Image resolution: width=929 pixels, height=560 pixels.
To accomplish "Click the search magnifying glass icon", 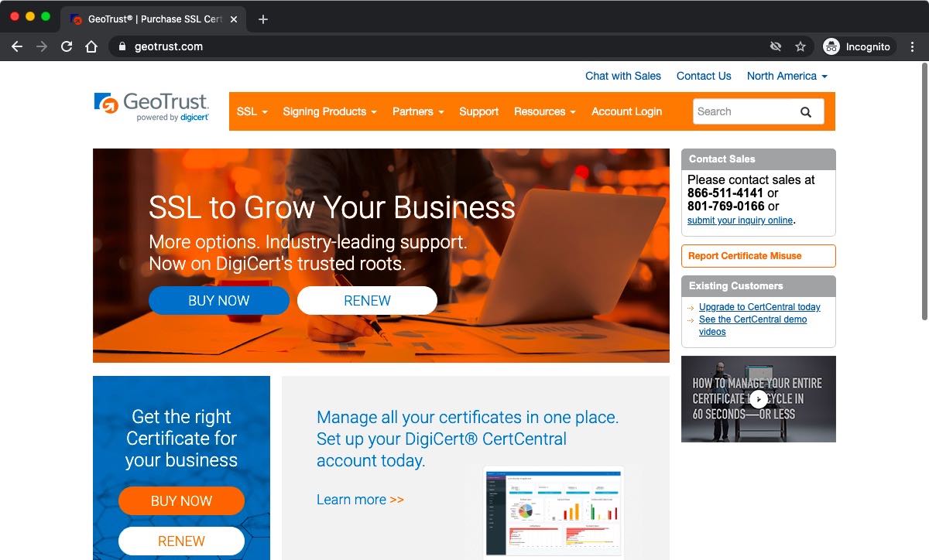I will (806, 111).
